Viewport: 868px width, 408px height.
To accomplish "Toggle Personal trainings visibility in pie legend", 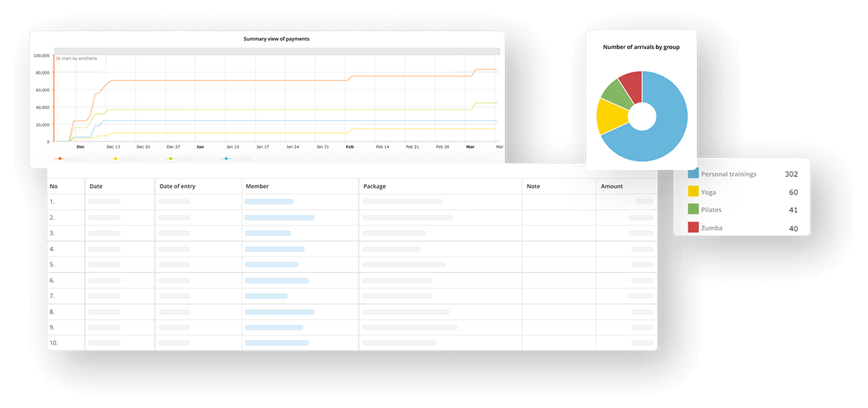I will pos(729,174).
